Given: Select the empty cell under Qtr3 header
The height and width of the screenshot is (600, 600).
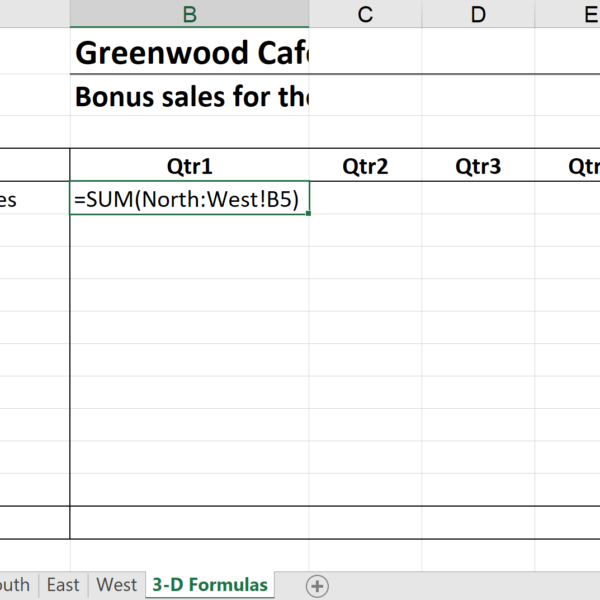Looking at the screenshot, I should [478, 198].
